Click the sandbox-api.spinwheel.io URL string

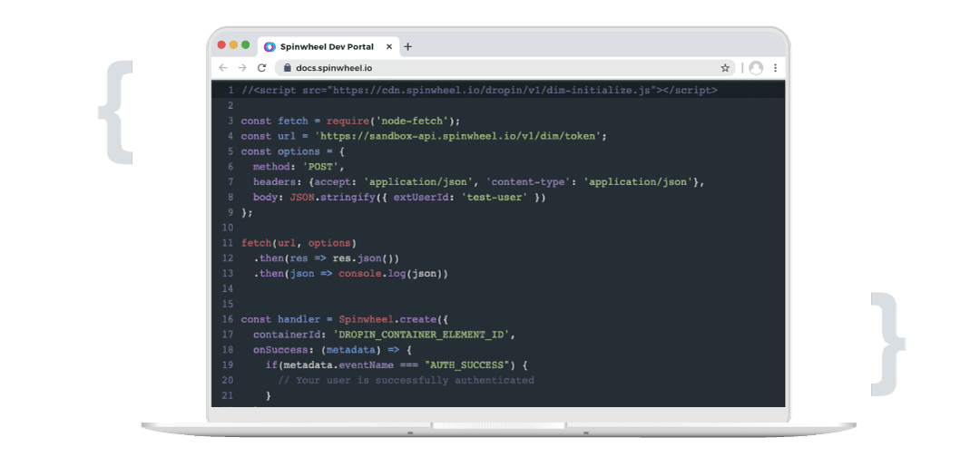click(x=457, y=136)
